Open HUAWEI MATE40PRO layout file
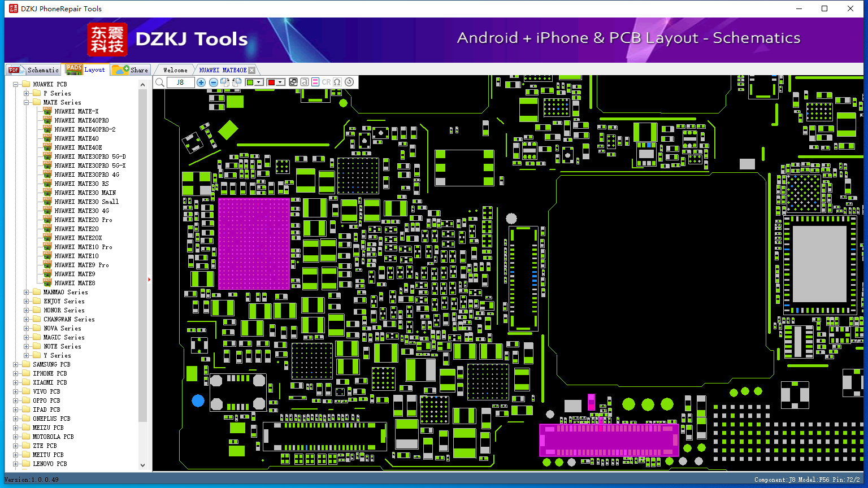 81,120
